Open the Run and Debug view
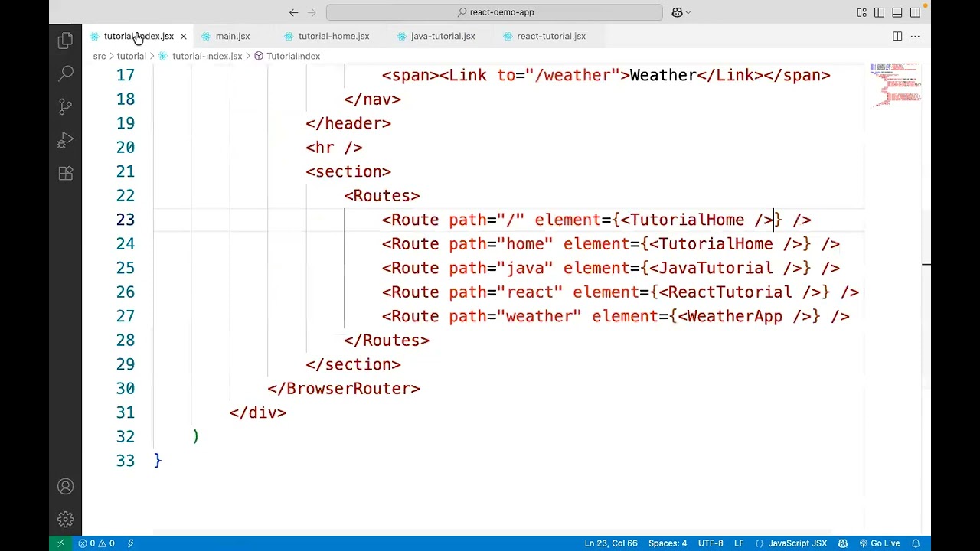 pos(66,140)
